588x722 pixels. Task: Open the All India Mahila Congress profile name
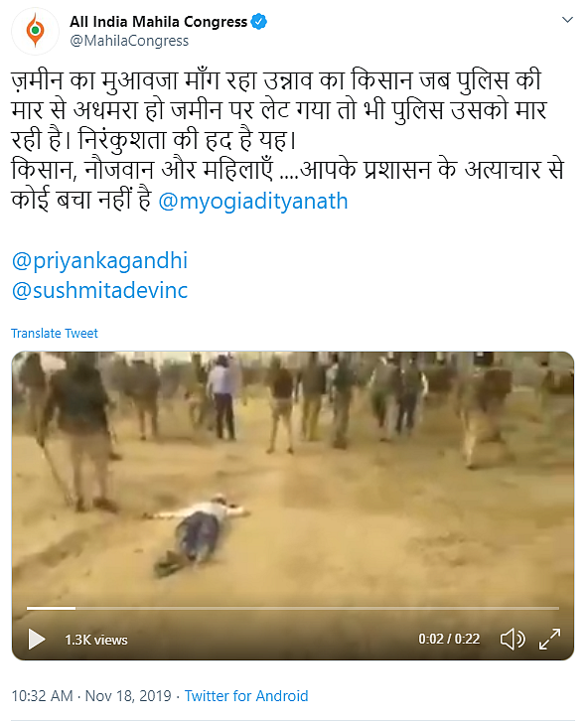tap(158, 22)
